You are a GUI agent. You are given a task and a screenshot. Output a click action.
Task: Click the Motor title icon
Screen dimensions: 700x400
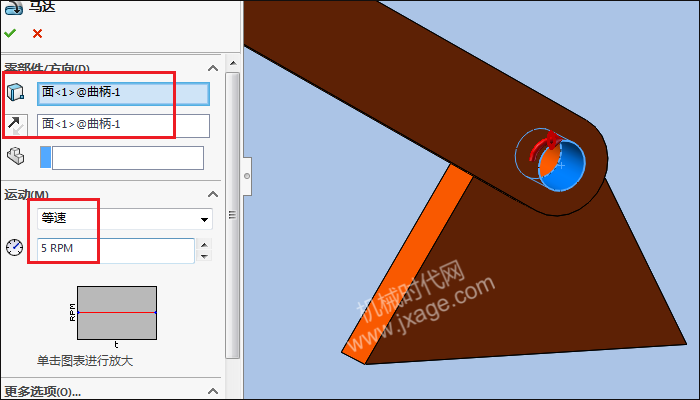13,7
